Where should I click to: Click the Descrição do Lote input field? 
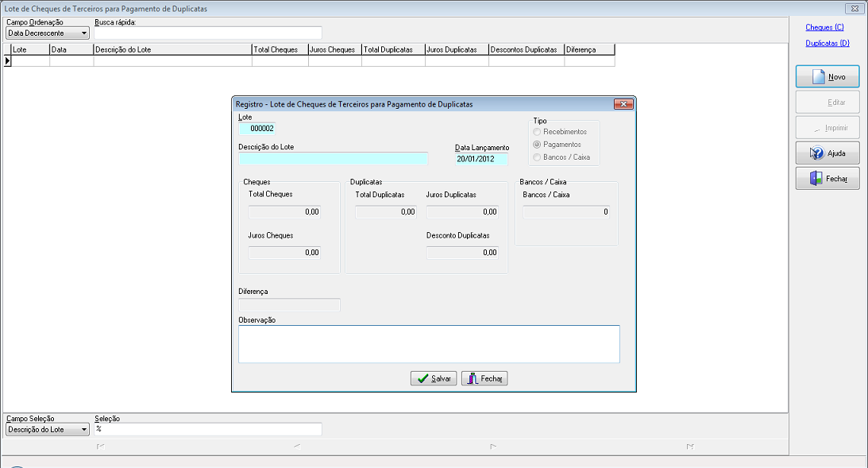pos(334,159)
